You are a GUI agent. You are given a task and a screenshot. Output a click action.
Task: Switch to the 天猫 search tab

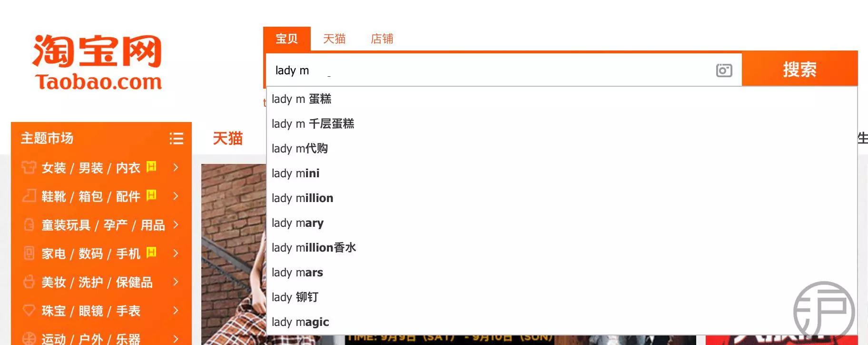coord(334,39)
